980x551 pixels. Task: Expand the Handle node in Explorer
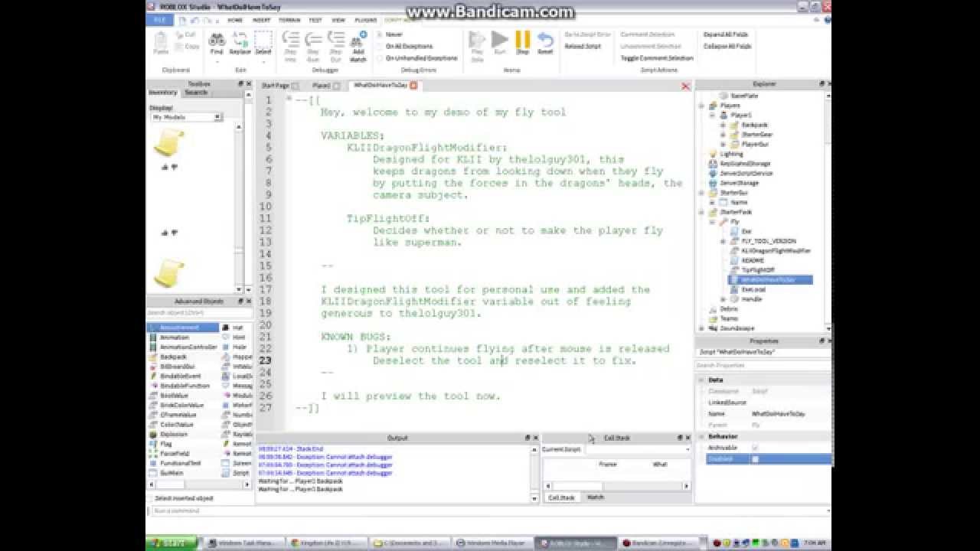724,299
